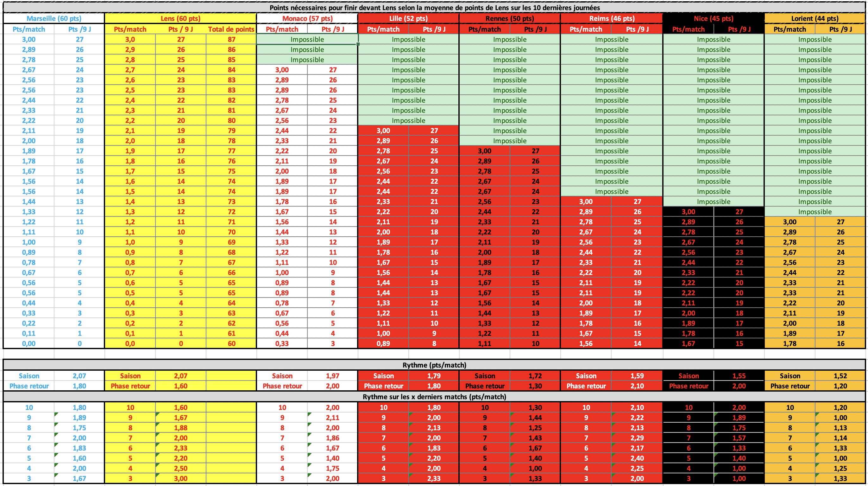Select Lens total points cell '86'

(x=231, y=49)
